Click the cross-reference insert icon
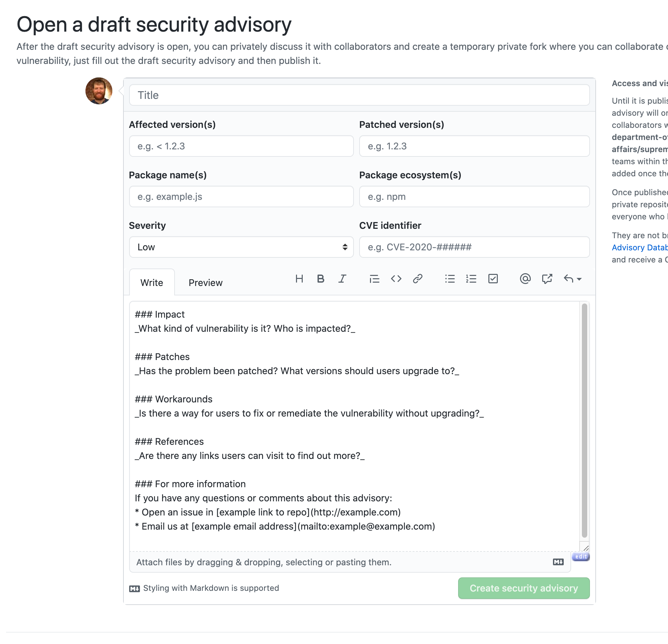This screenshot has height=644, width=668. click(x=547, y=279)
